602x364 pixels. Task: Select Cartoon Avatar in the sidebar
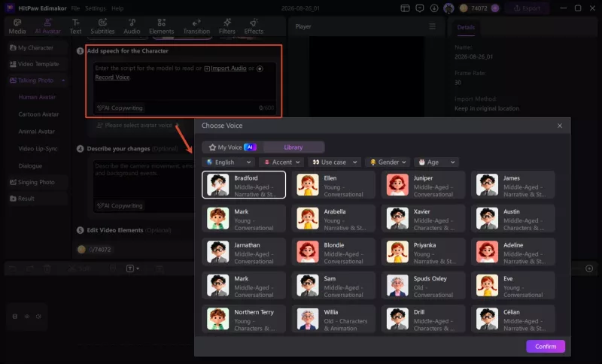(x=38, y=114)
